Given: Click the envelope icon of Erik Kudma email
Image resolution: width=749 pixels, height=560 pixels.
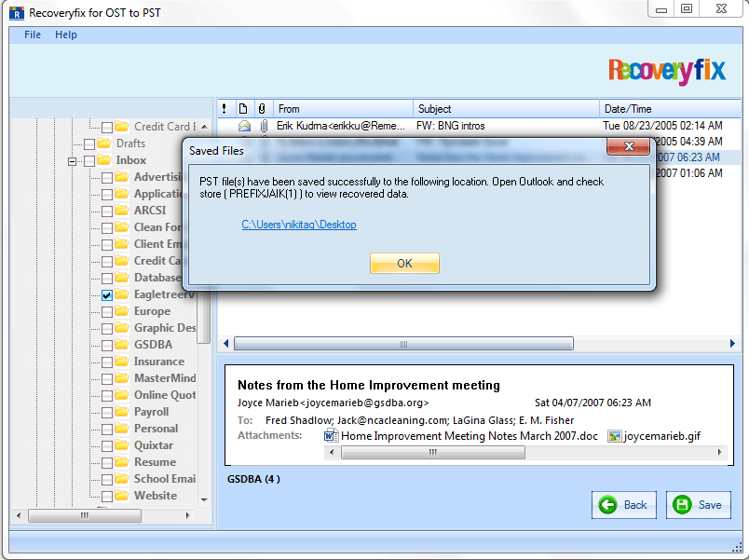Looking at the screenshot, I should coord(244,126).
